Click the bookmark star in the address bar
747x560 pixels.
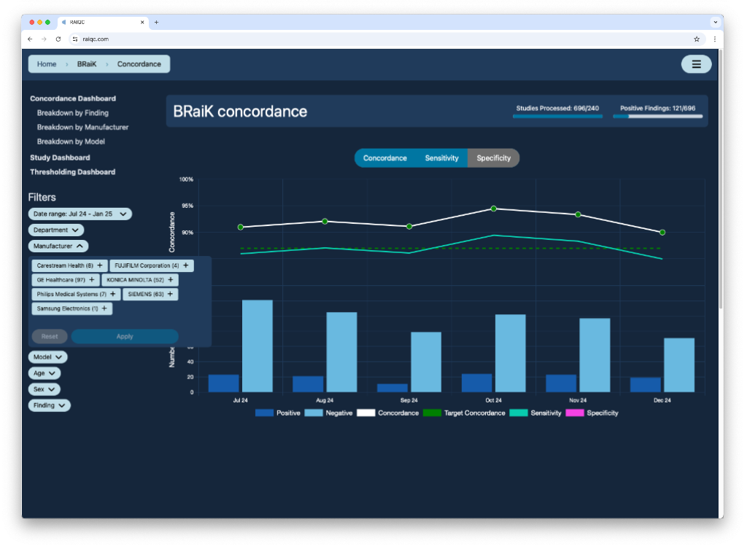(x=697, y=39)
